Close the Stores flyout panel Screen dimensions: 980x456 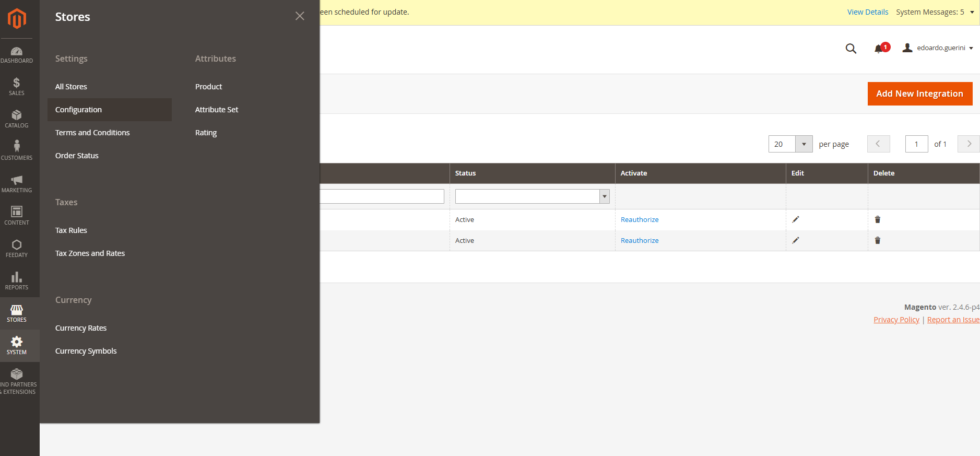pos(300,16)
